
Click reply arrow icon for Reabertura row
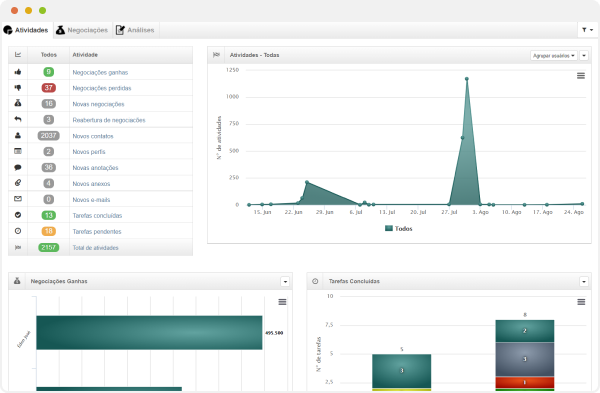[18, 119]
